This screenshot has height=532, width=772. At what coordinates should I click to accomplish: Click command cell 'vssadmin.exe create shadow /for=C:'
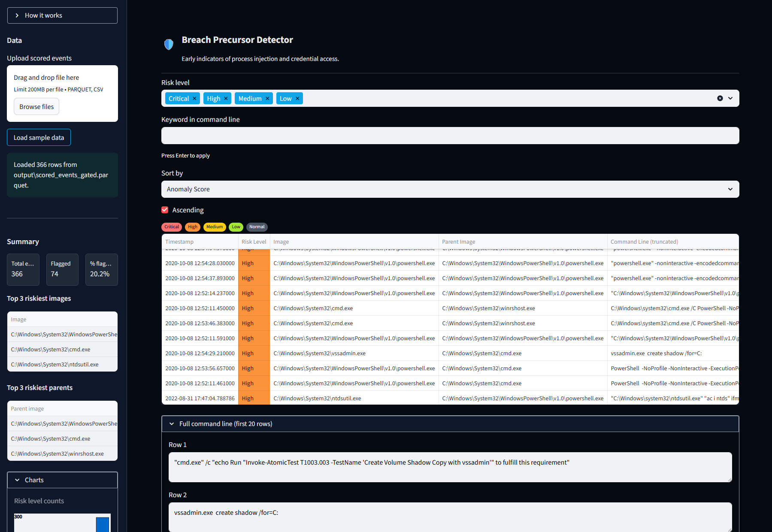pyautogui.click(x=673, y=353)
